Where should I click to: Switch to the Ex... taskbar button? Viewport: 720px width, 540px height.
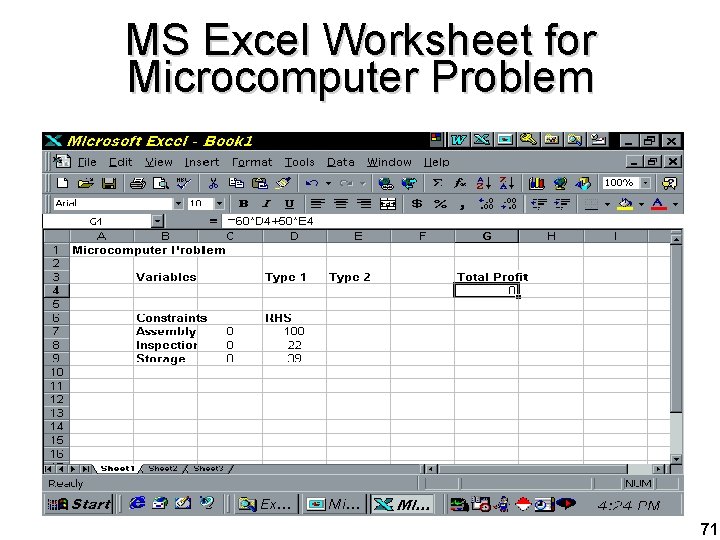265,504
